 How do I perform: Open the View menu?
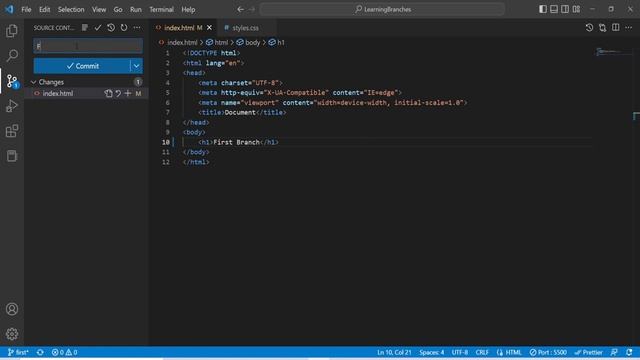[99, 9]
